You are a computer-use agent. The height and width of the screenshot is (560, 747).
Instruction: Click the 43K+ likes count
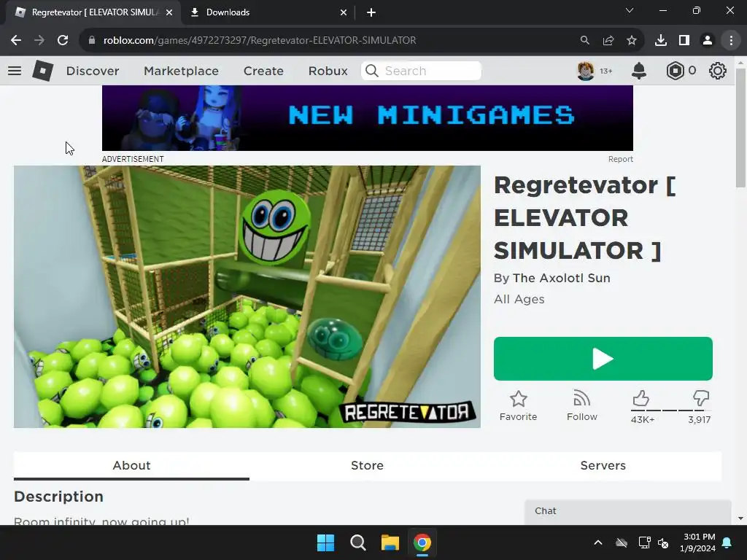coord(643,420)
